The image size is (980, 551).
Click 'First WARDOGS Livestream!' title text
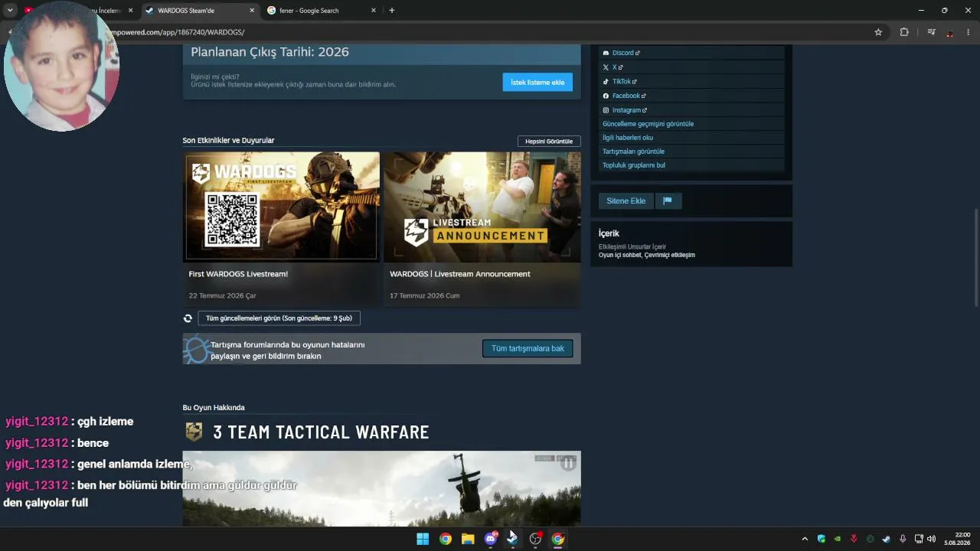[238, 274]
